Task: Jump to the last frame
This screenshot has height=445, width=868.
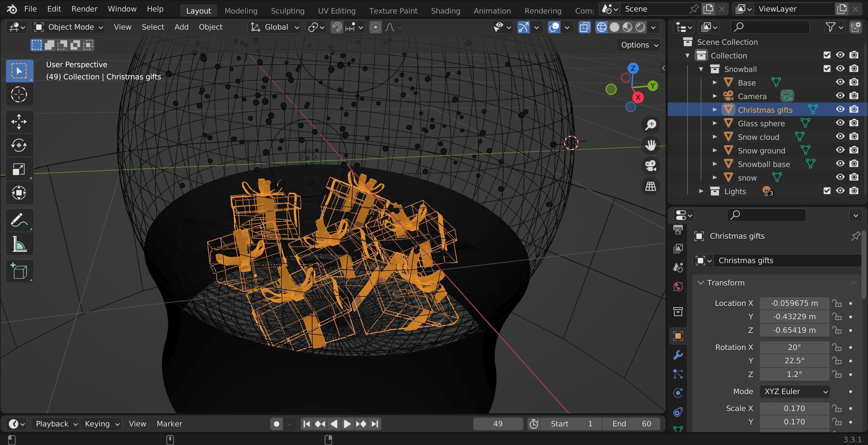Action: (x=375, y=424)
